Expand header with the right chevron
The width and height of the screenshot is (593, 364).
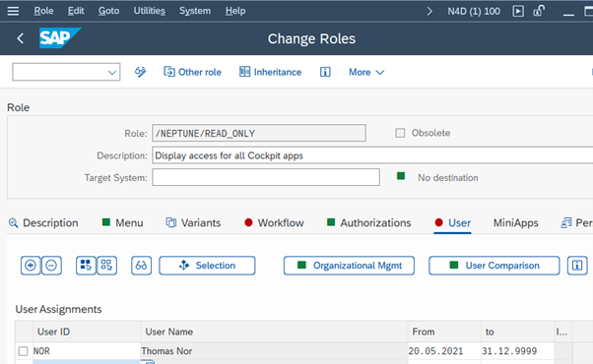point(429,12)
